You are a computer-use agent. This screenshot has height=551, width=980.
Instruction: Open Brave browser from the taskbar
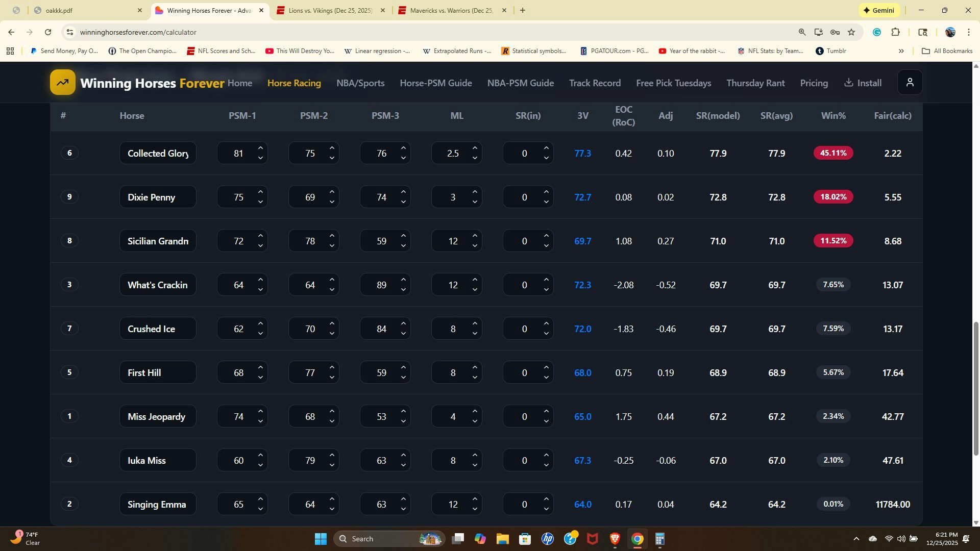615,539
